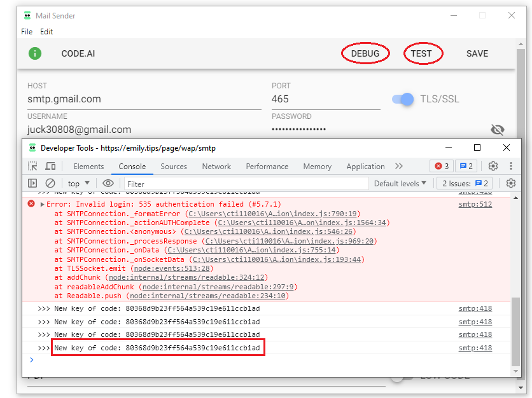Click the live expression eye icon

(x=108, y=183)
